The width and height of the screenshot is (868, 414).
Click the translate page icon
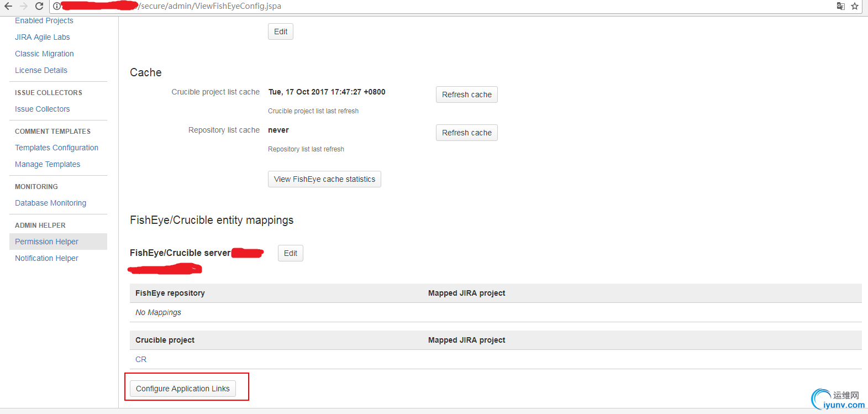840,6
